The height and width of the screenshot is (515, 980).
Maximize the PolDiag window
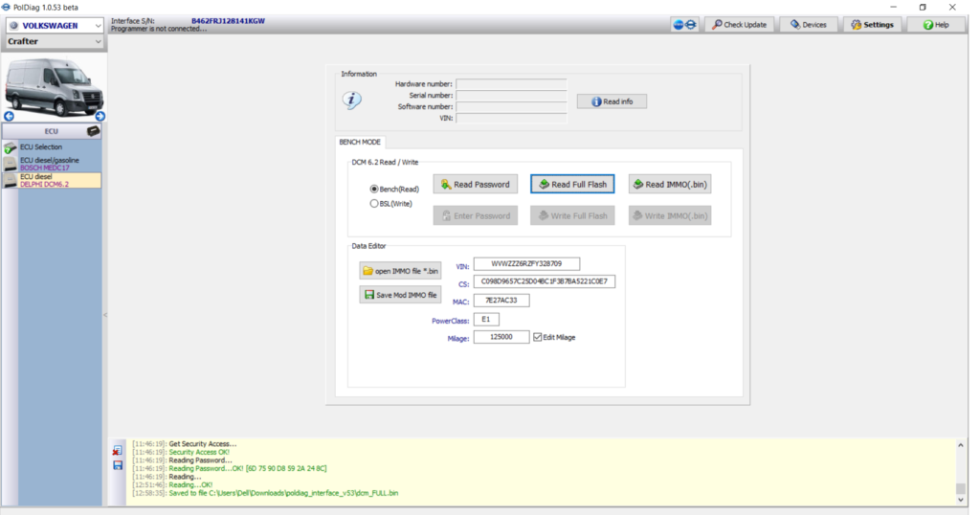point(923,7)
